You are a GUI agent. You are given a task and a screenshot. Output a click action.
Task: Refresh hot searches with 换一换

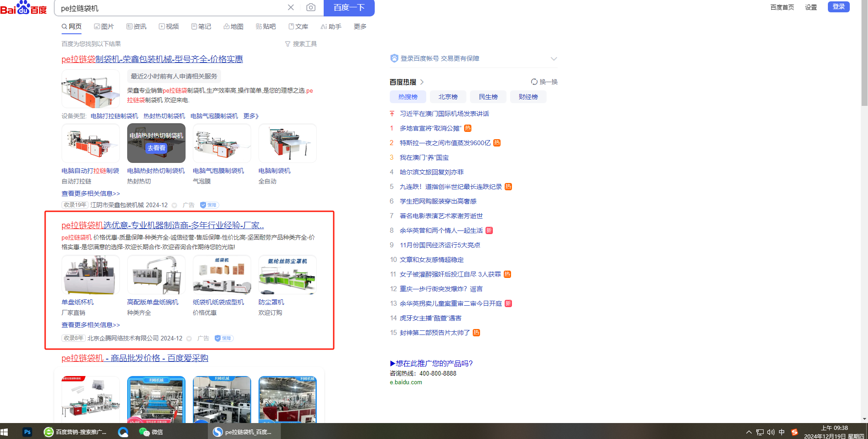pyautogui.click(x=544, y=82)
